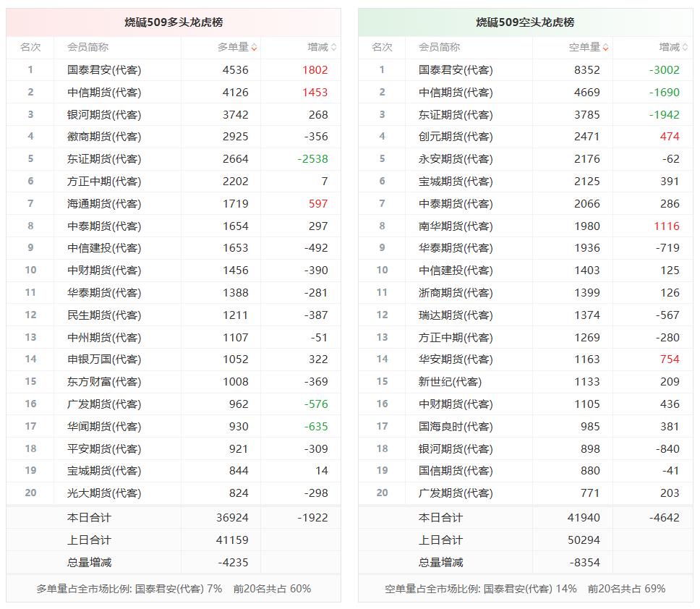Image resolution: width=700 pixels, height=609 pixels.
Task: Select green change value -576
Action: [316, 404]
